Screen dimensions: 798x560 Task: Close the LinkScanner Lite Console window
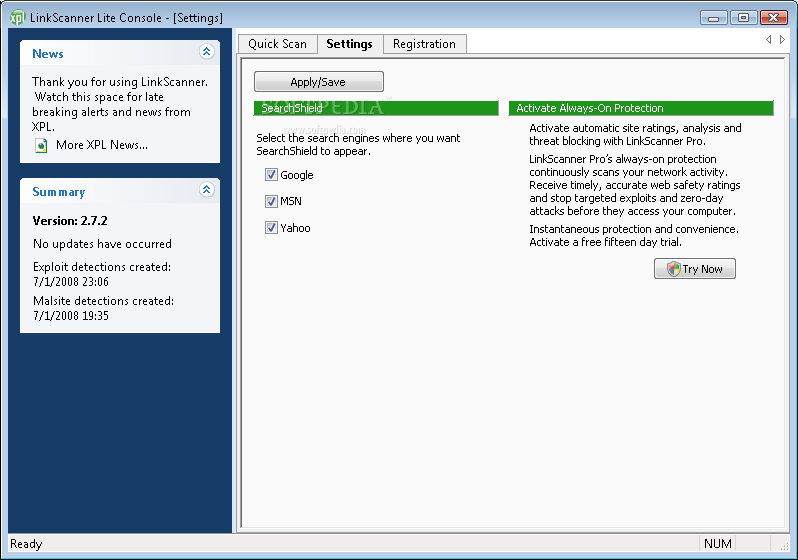coord(774,18)
